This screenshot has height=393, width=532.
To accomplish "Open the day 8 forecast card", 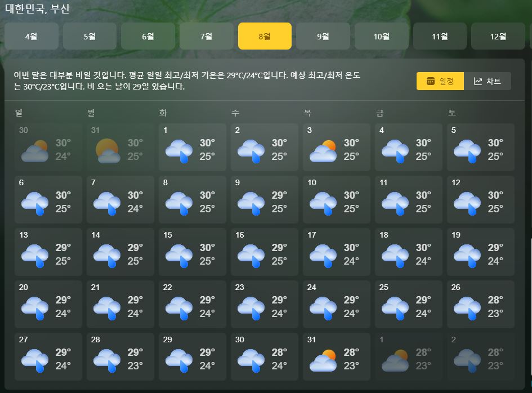I will tap(193, 199).
